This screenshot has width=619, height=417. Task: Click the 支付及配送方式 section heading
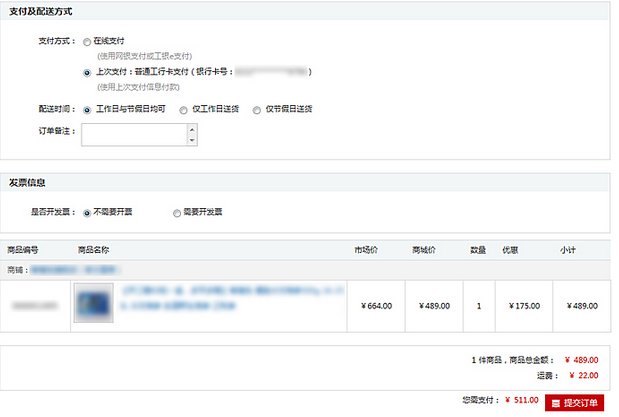point(40,11)
